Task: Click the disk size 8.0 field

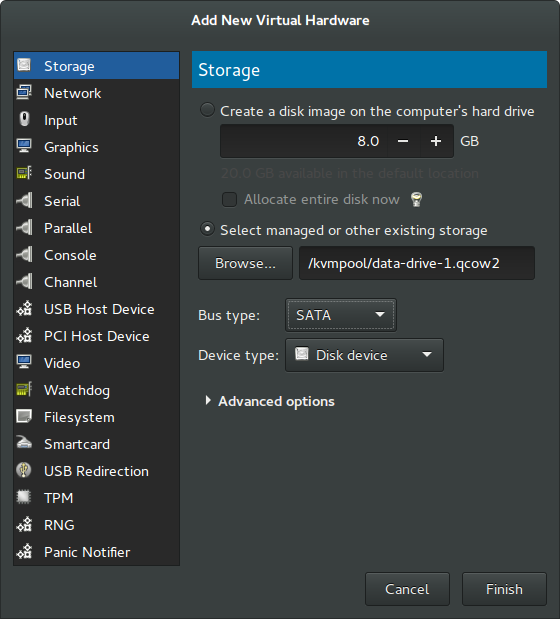Action: click(304, 141)
